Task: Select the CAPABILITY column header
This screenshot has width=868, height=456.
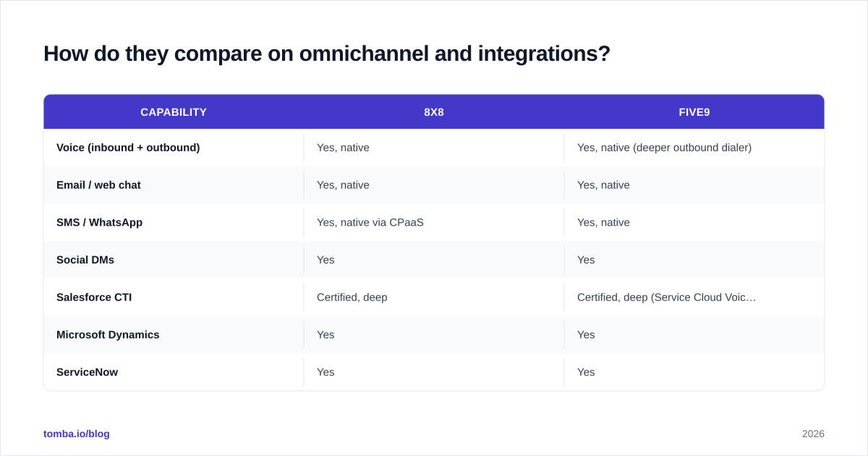Action: pyautogui.click(x=174, y=112)
